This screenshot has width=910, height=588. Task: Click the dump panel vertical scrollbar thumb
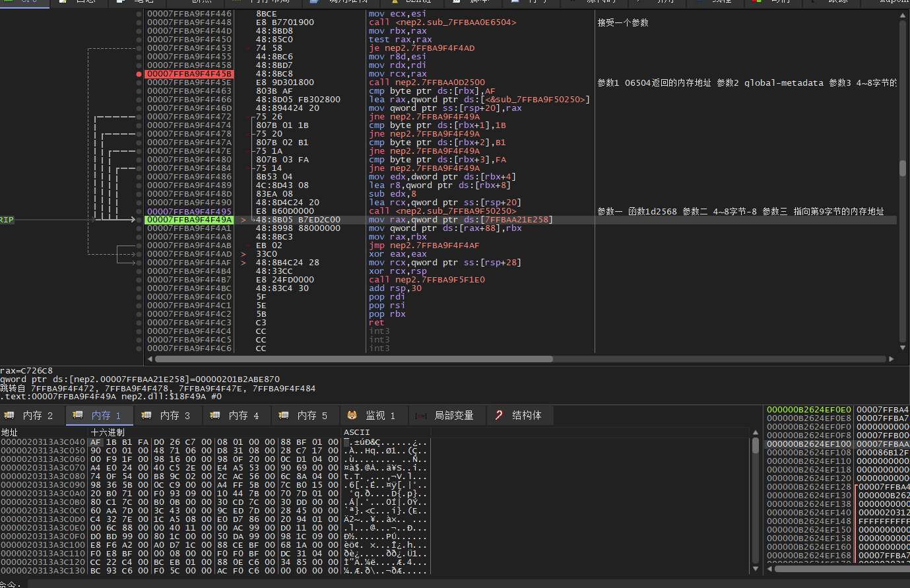pos(756,445)
